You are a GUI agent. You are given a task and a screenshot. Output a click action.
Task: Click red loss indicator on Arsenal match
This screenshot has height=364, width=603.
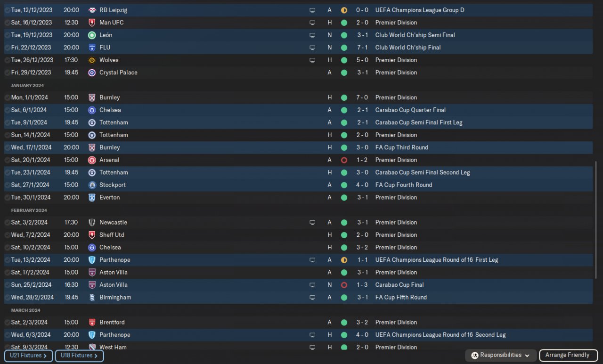344,160
